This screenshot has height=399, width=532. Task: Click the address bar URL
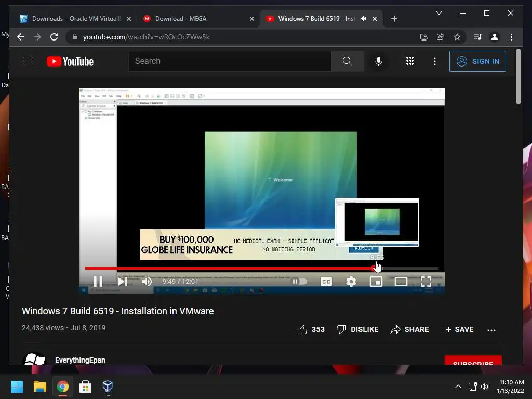(146, 37)
